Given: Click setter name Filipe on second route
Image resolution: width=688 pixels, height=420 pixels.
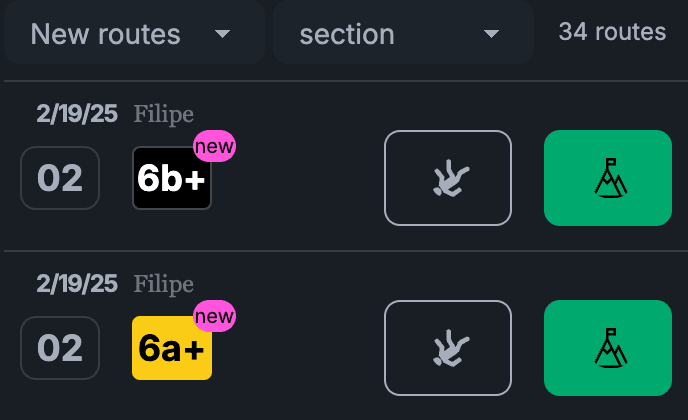Looking at the screenshot, I should (164, 284).
